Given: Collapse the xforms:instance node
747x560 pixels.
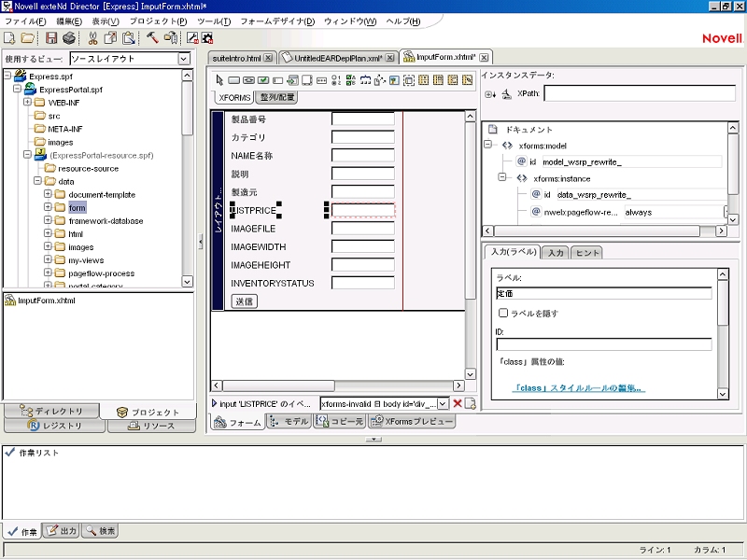Looking at the screenshot, I should point(501,177).
